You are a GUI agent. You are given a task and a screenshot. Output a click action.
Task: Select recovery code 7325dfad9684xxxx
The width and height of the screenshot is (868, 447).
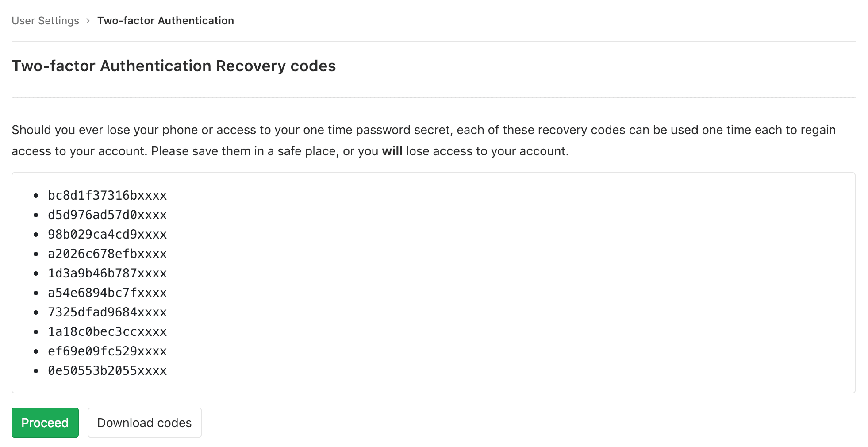(x=108, y=312)
